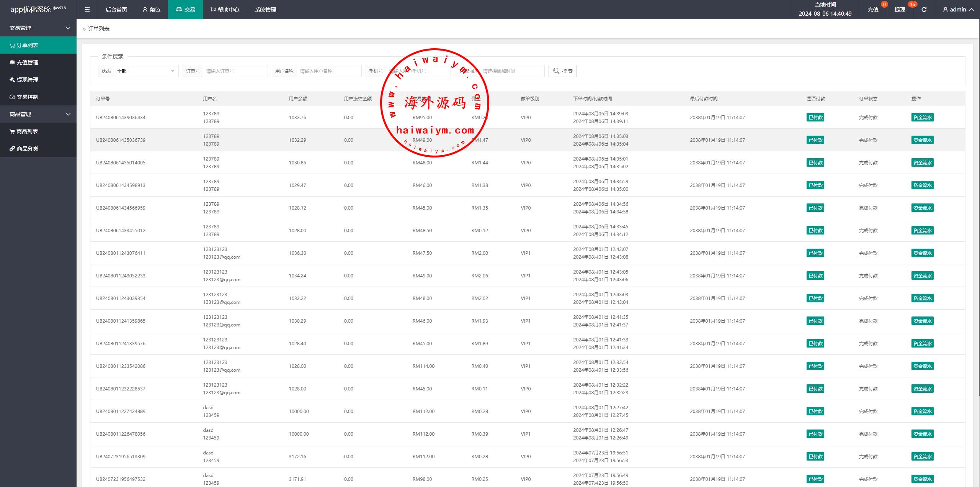Click the sidebar collapse hamburger icon
The height and width of the screenshot is (487, 980).
[87, 10]
